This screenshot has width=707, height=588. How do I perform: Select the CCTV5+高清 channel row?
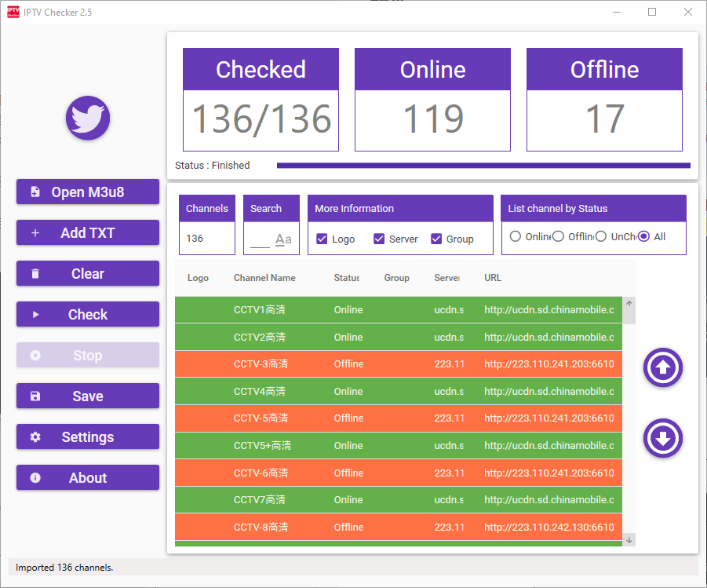pyautogui.click(x=399, y=445)
